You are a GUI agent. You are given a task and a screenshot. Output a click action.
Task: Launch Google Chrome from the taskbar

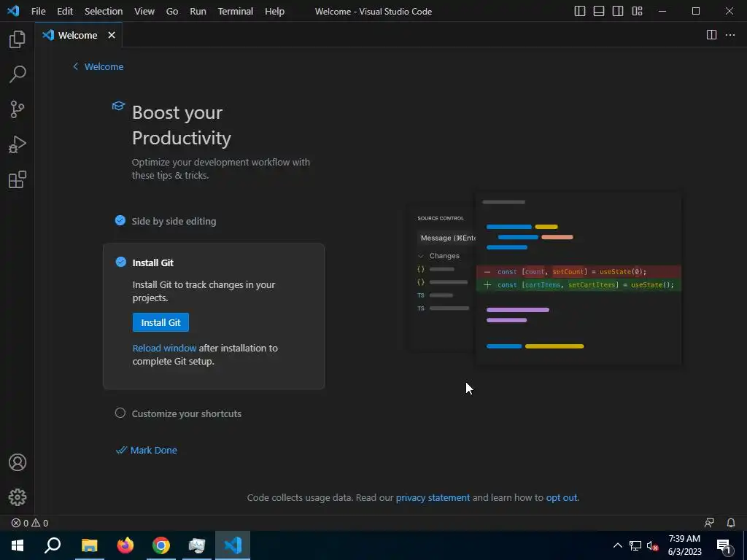[161, 545]
